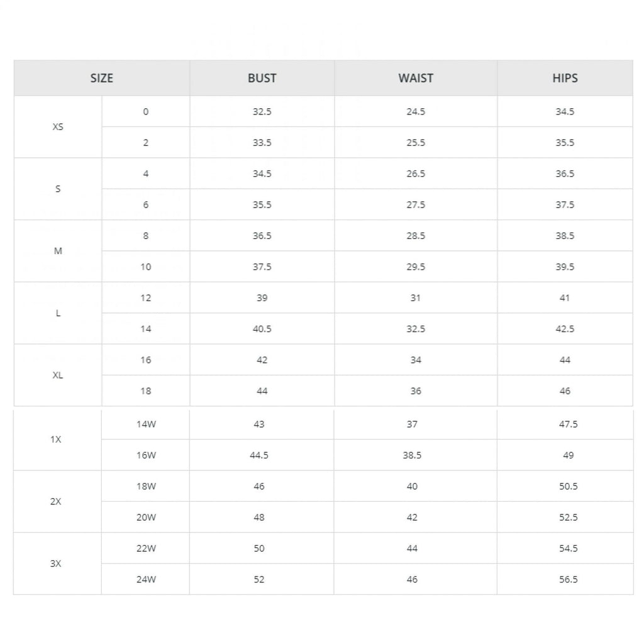The width and height of the screenshot is (644, 644).
Task: Click the WAIST column header
Action: (416, 79)
